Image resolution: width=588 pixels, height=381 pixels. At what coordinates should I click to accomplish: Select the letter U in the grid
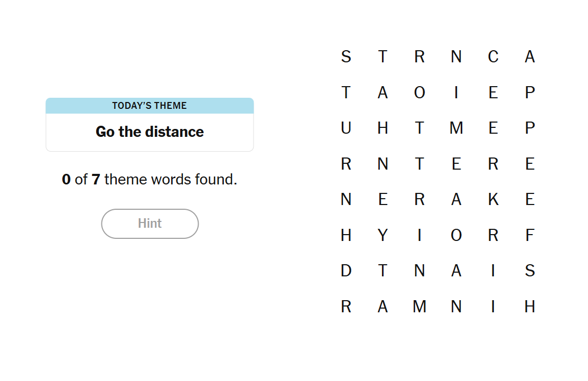(x=346, y=128)
